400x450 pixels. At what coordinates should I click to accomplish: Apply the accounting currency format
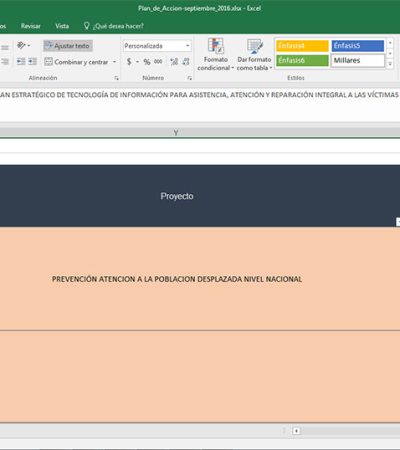pos(129,62)
